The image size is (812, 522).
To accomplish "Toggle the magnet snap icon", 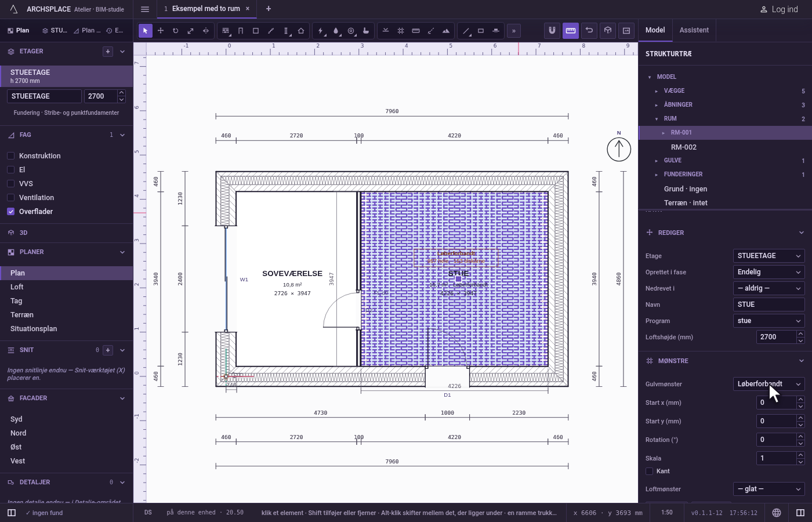I will tap(552, 30).
